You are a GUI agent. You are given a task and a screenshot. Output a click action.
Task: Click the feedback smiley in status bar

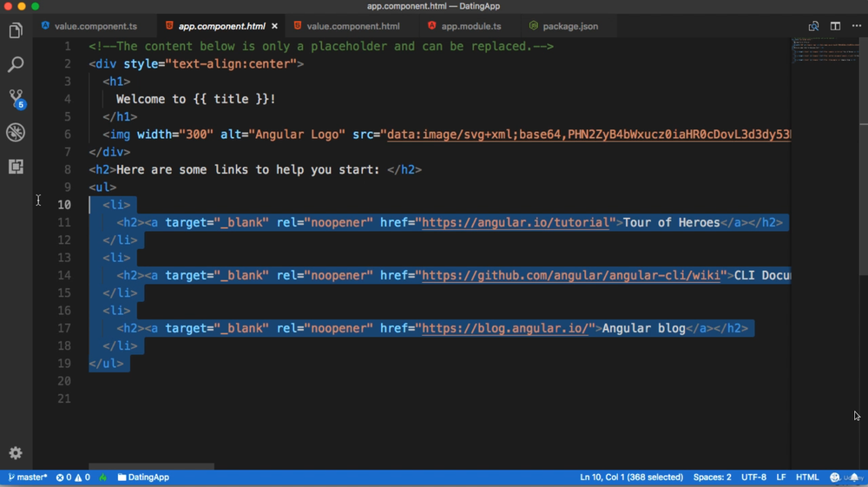[835, 477]
